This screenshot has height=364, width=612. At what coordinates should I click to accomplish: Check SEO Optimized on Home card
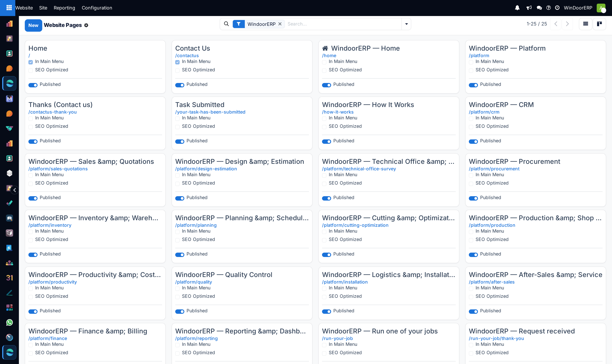click(31, 70)
